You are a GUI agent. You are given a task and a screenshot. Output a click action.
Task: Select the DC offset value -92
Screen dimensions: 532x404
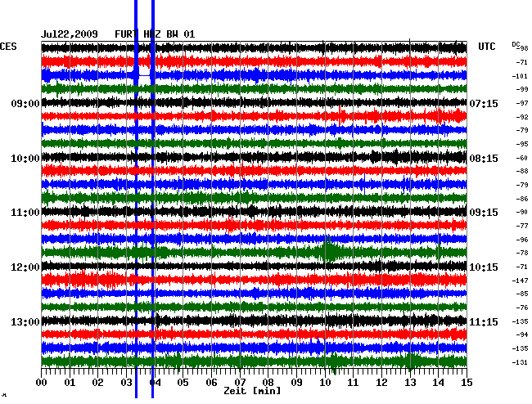(522, 117)
